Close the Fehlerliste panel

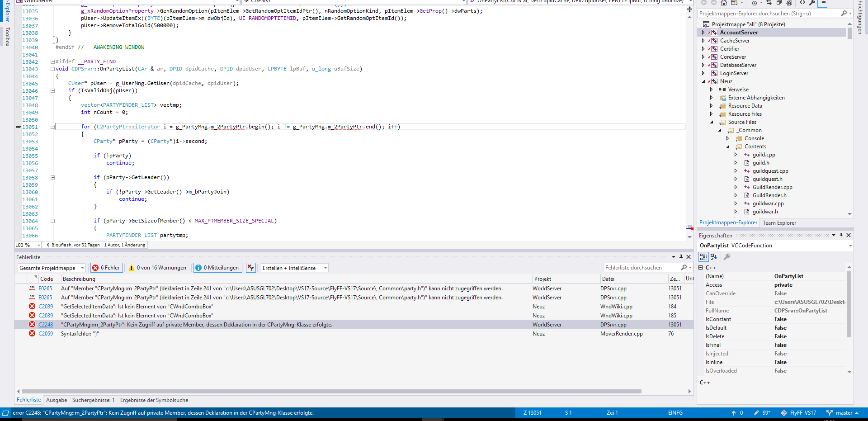[689, 257]
